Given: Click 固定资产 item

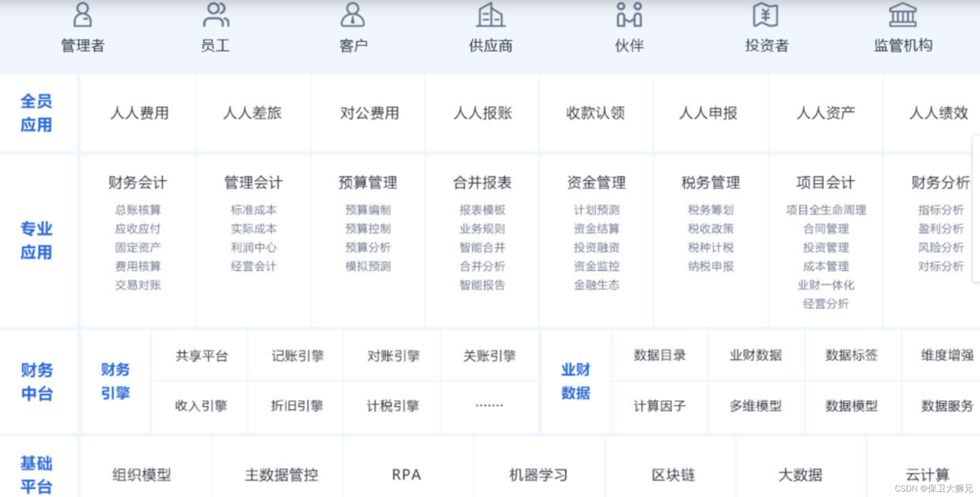Looking at the screenshot, I should point(138,247).
